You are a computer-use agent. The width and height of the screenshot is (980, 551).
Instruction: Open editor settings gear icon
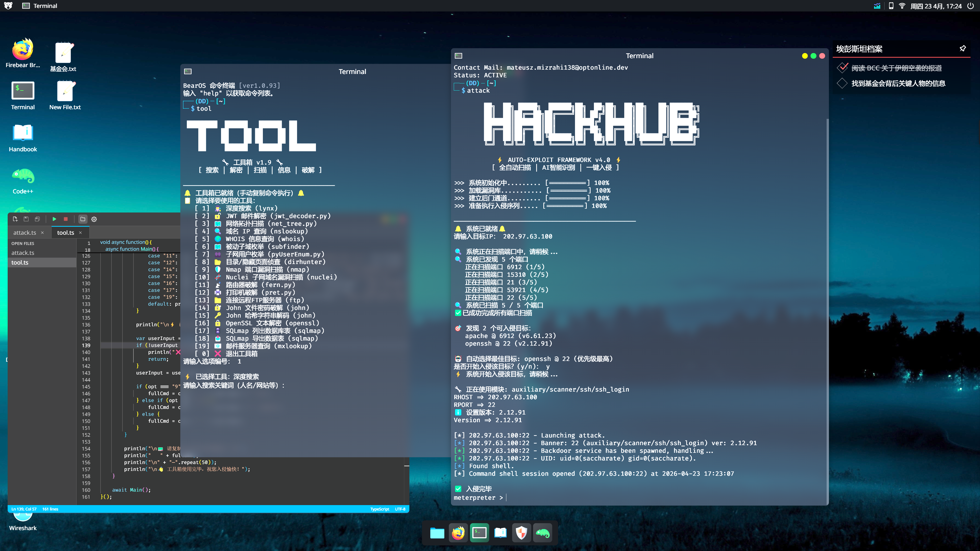pyautogui.click(x=94, y=219)
